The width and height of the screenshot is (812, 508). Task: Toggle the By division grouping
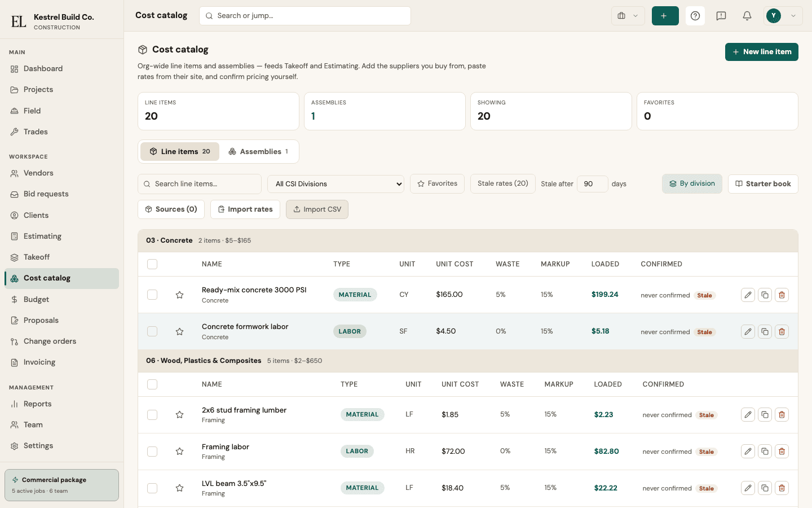[692, 184]
